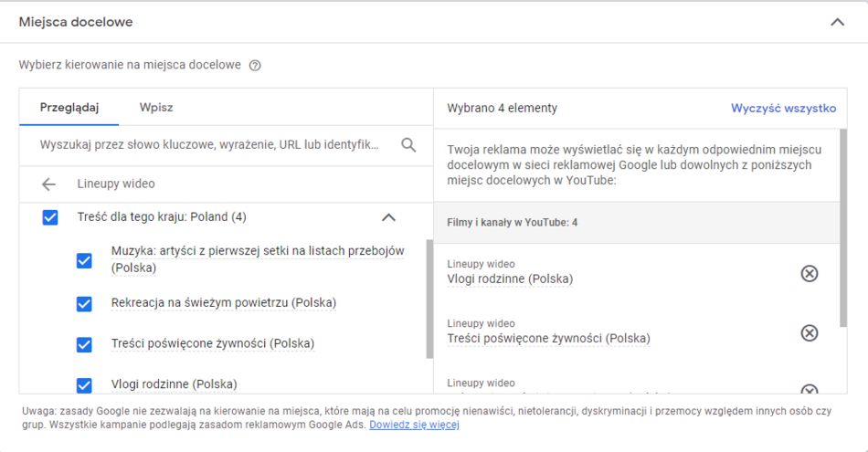The height and width of the screenshot is (452, 868).
Task: Remove the third partially visible selected lineup
Action: click(809, 390)
